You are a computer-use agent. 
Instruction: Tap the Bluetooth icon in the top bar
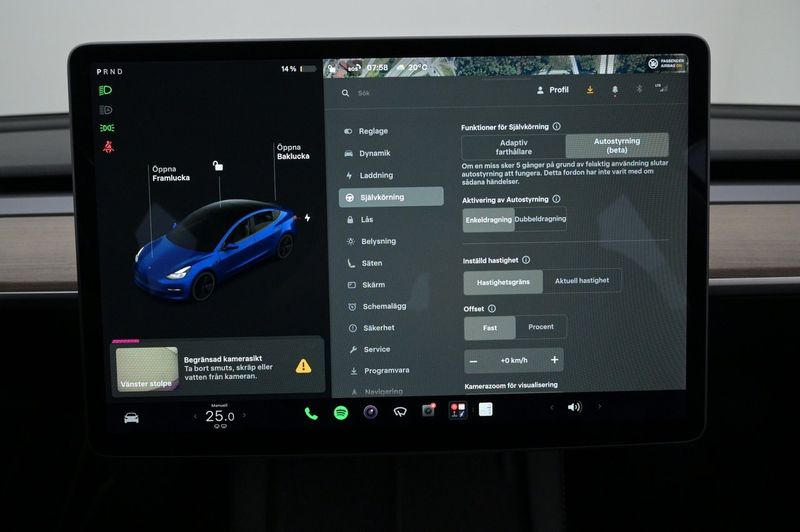point(639,89)
